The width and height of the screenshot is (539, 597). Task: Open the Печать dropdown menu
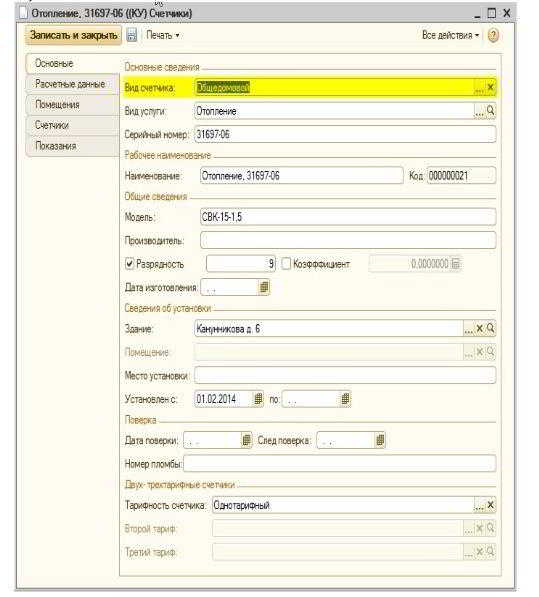point(163,35)
